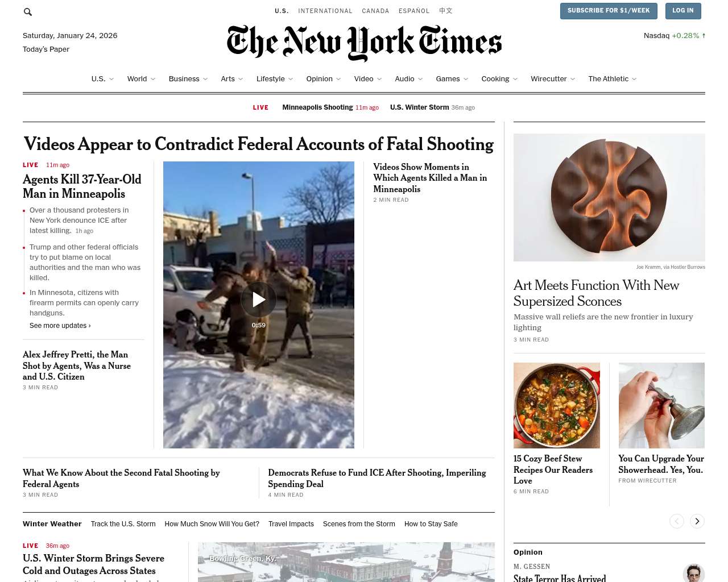Switch to Español edition
This screenshot has height=582, width=728.
(x=414, y=11)
